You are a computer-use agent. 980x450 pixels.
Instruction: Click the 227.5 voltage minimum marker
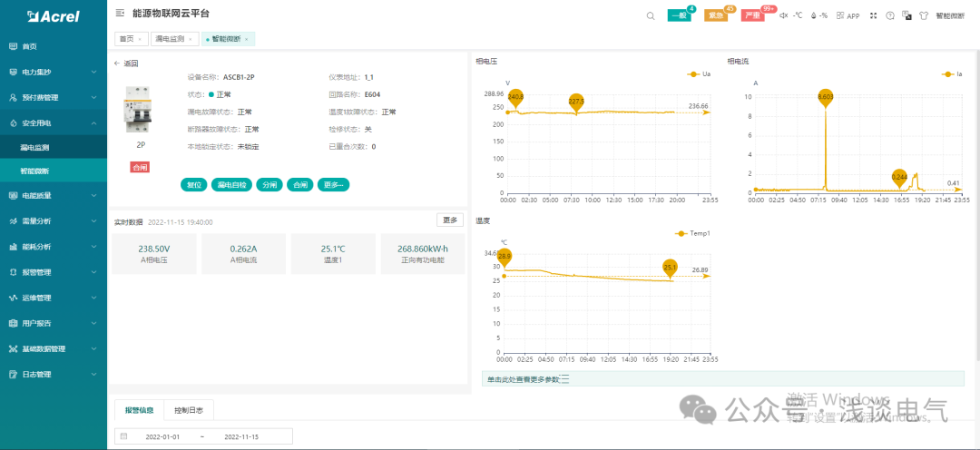tap(576, 103)
